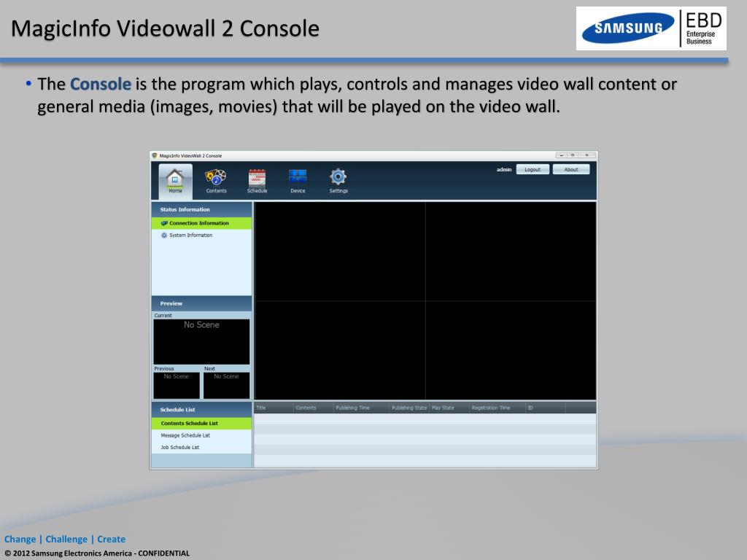The width and height of the screenshot is (747, 560).
Task: Click the System Information gear icon
Action: tap(164, 236)
